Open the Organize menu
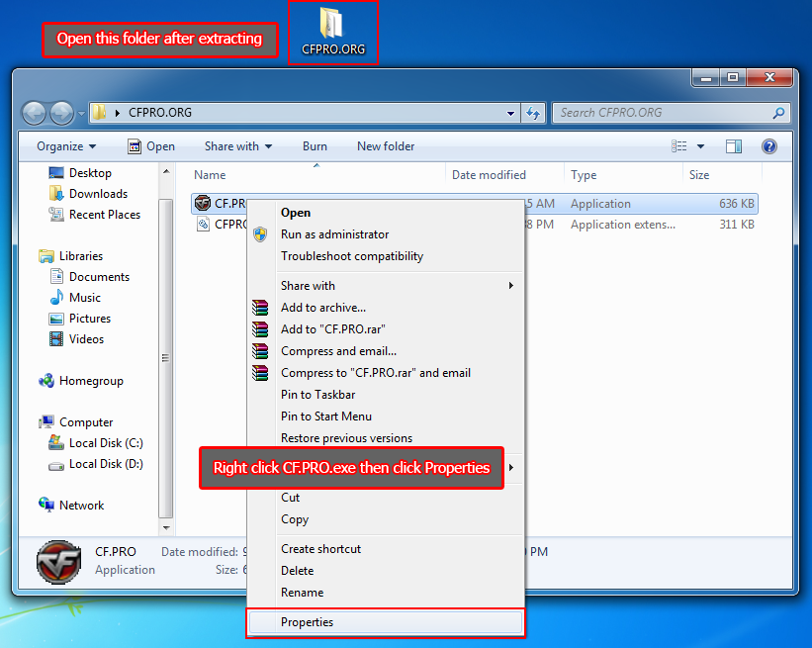This screenshot has height=648, width=812. [65, 146]
